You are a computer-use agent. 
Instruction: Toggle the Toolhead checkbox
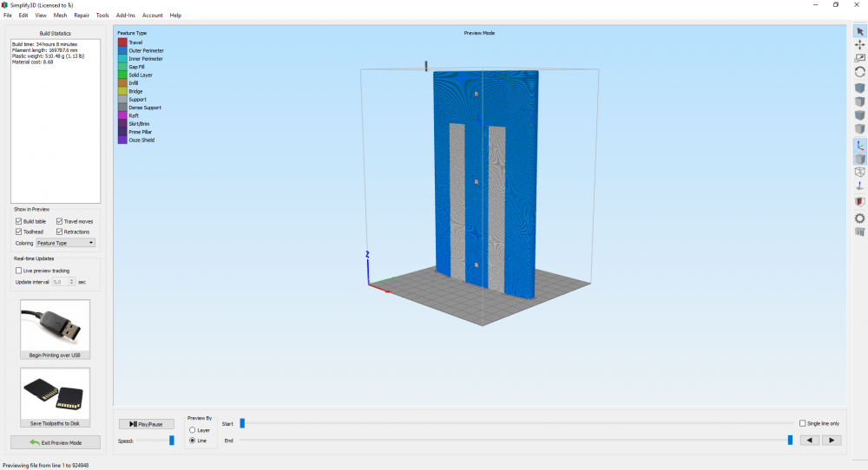coord(19,232)
